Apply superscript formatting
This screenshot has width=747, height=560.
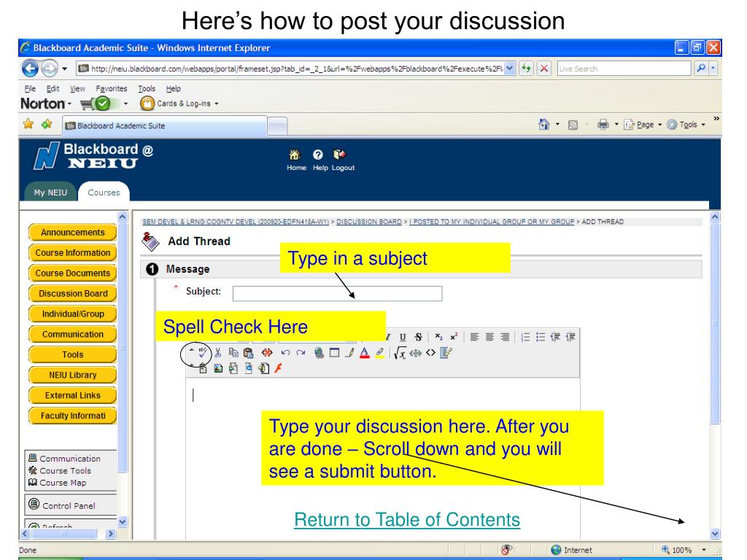(454, 337)
